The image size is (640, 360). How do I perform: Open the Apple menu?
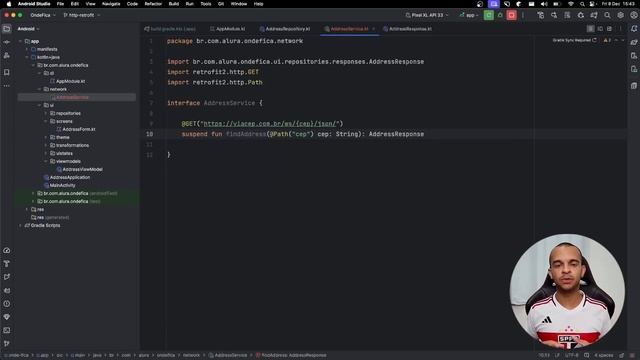tap(9, 4)
